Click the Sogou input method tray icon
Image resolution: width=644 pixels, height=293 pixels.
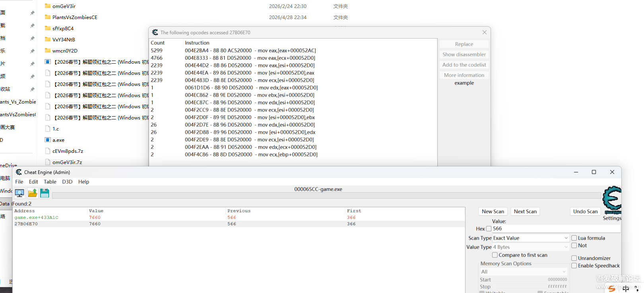(612, 289)
